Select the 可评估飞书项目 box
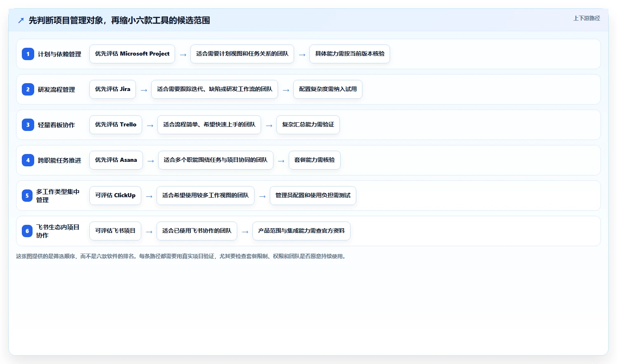Screen dimensions: 617x364 pos(115,231)
